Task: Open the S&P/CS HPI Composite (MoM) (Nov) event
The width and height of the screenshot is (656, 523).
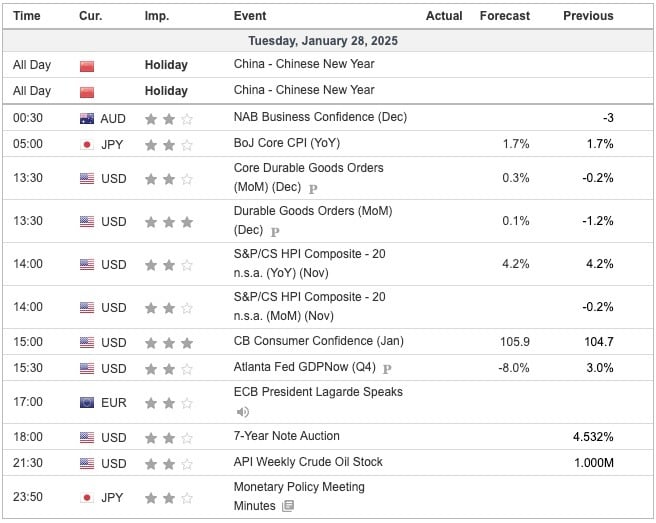Action: pyautogui.click(x=310, y=307)
